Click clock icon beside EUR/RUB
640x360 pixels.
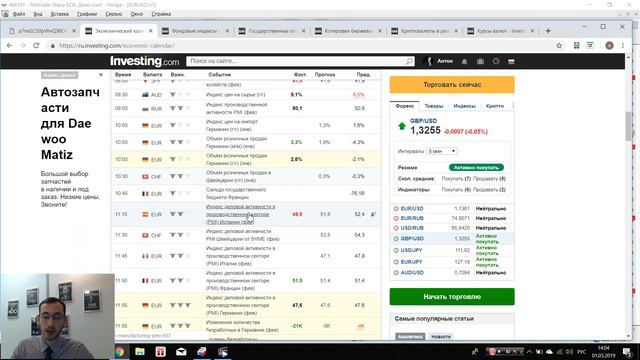(x=396, y=218)
